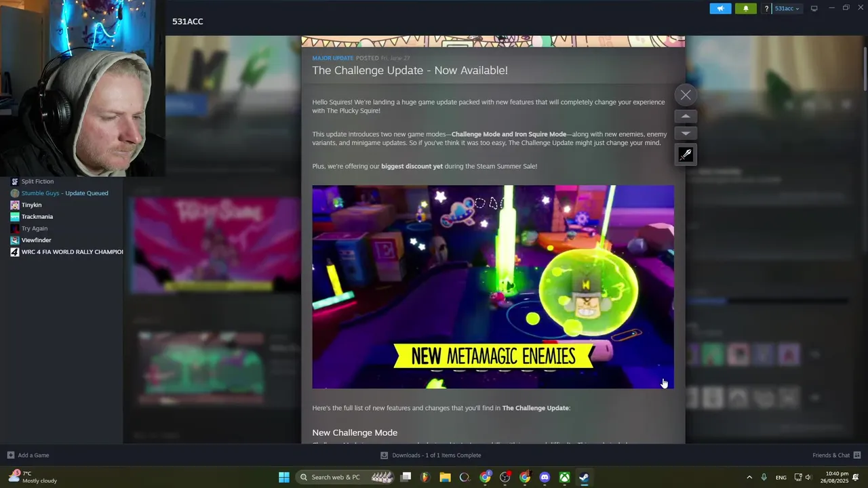868x488 pixels.
Task: Select Try Again in the library list
Action: [35, 228]
